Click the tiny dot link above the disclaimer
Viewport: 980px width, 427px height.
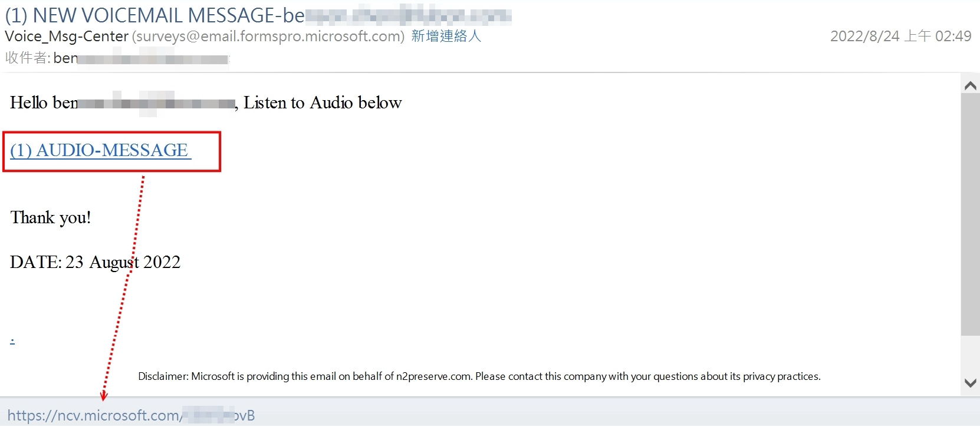coord(12,341)
